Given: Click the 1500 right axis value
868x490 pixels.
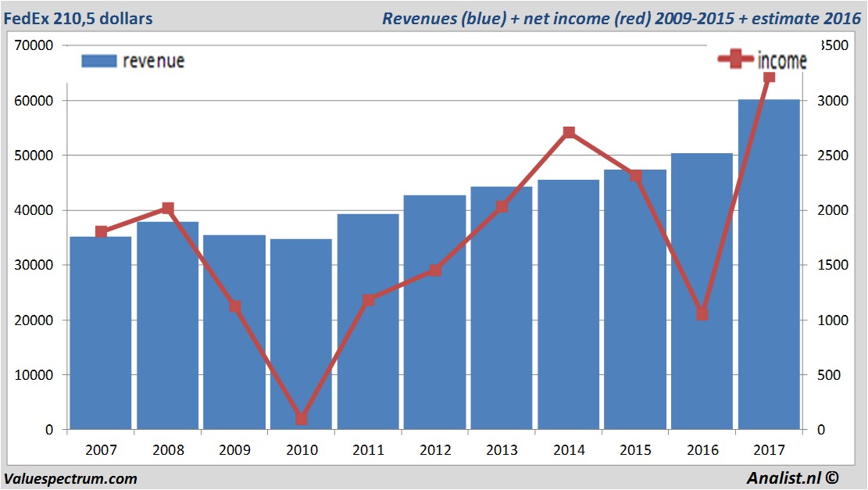Looking at the screenshot, I should tap(833, 265).
